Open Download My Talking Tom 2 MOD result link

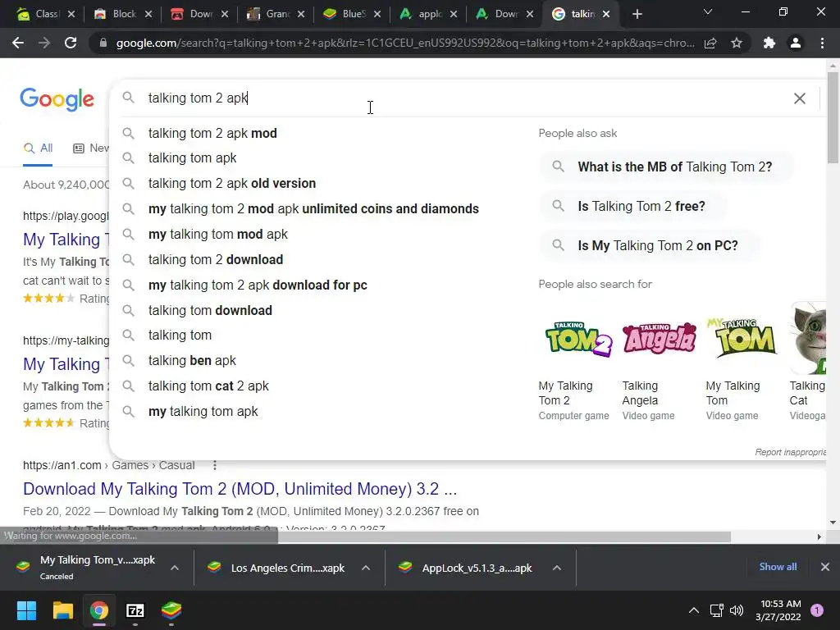(x=240, y=489)
